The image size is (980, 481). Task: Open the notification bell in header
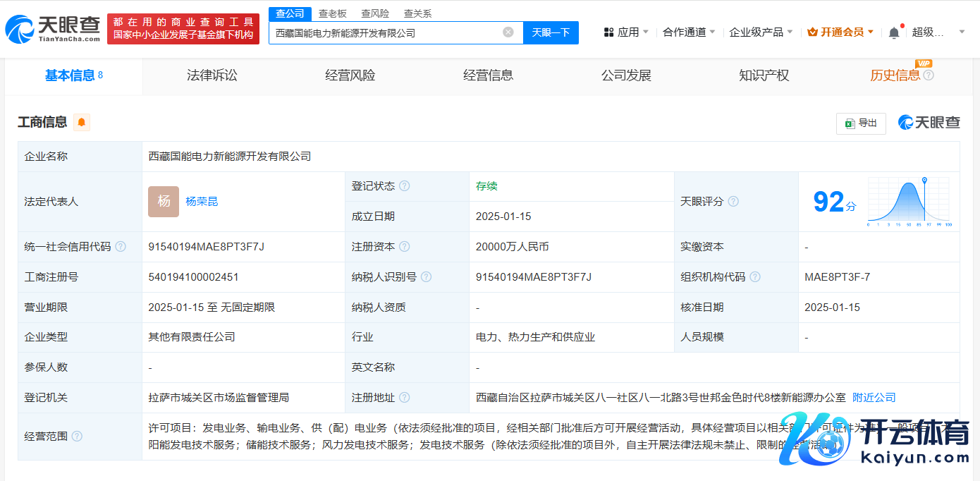[894, 32]
